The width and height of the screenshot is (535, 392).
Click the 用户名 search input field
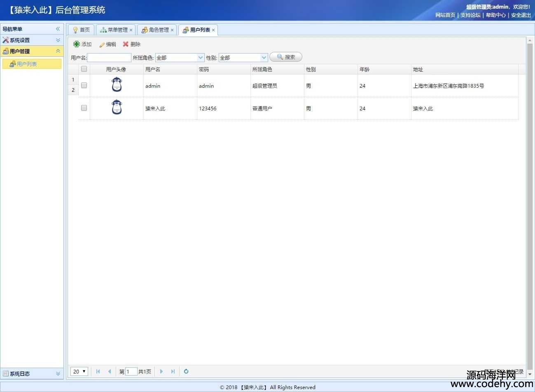[x=109, y=58]
